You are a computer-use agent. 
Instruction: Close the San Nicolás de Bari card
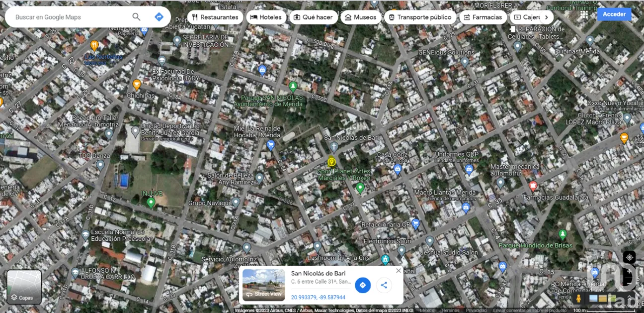click(x=398, y=271)
